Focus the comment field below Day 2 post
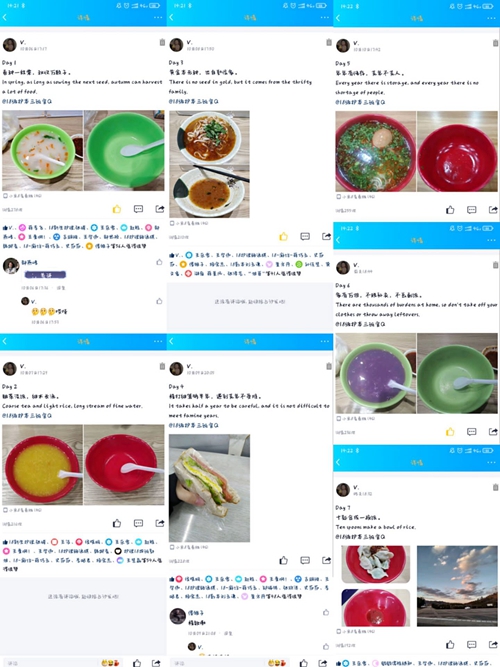This screenshot has height=667, width=500. [x=51, y=663]
